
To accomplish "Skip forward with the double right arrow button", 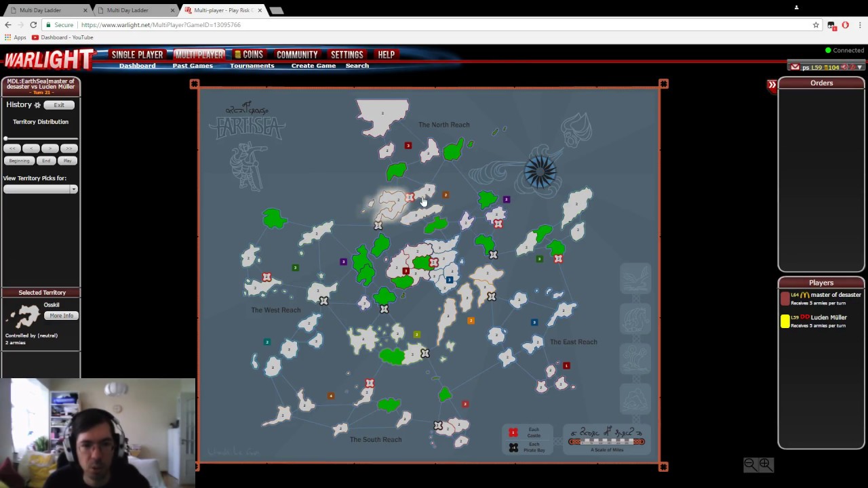I will click(68, 148).
